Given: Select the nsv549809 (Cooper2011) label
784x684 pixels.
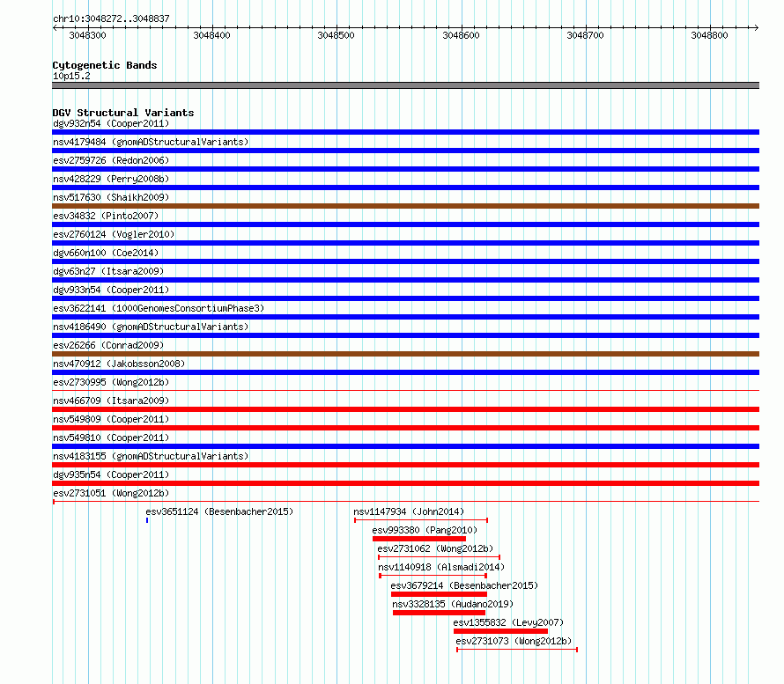Looking at the screenshot, I should [111, 419].
